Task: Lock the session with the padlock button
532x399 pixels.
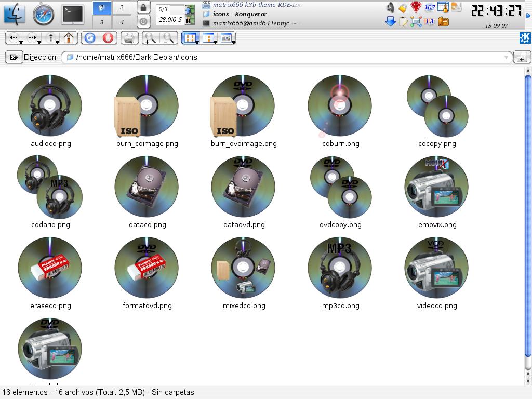Action: (x=143, y=7)
